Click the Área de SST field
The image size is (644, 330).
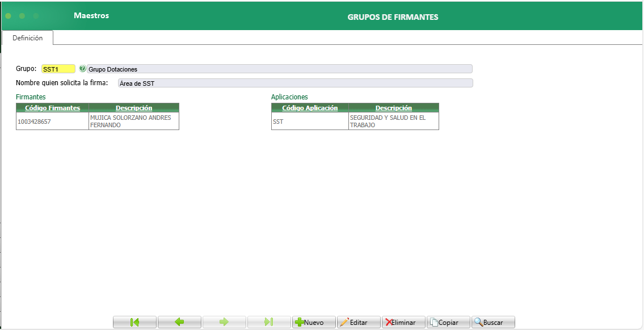(x=295, y=83)
